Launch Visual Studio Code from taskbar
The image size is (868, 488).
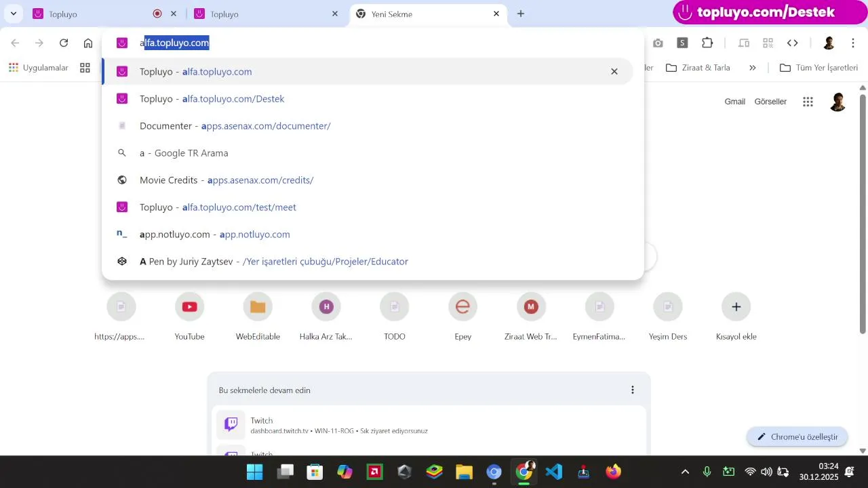click(554, 472)
